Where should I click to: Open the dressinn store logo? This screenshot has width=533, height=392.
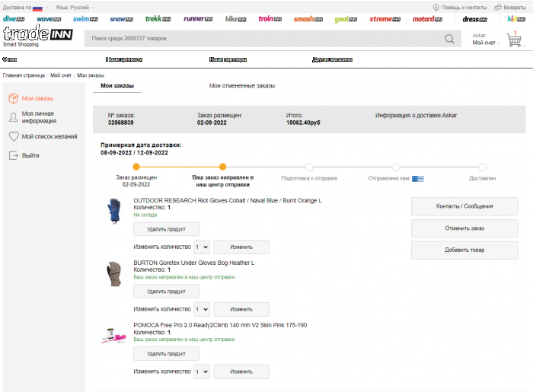coord(474,19)
